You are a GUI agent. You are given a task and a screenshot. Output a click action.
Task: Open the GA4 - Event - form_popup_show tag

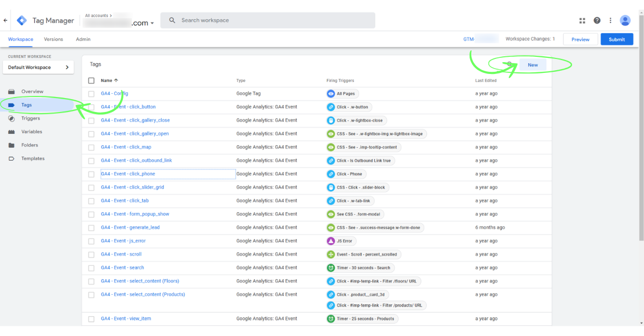(x=135, y=214)
